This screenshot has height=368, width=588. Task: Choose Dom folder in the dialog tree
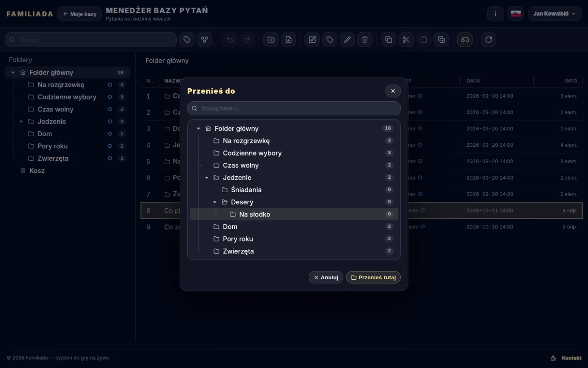coord(294,227)
